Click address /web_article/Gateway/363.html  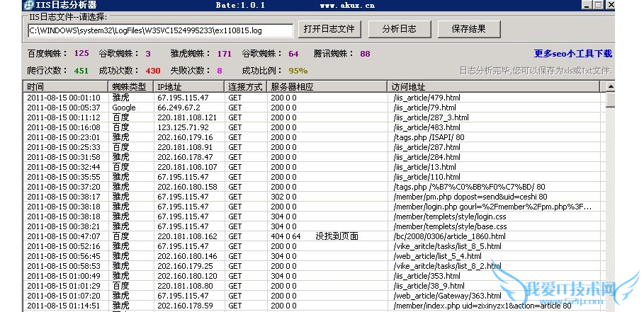(447, 296)
